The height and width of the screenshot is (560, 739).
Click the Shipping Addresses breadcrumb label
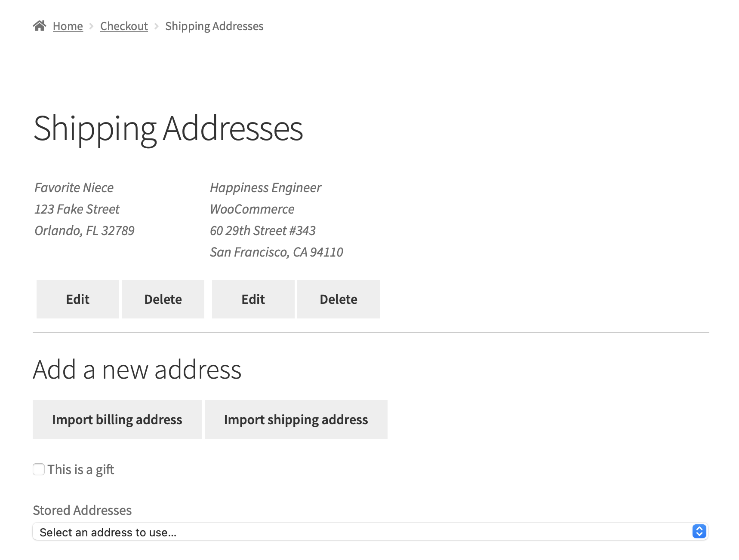(214, 26)
